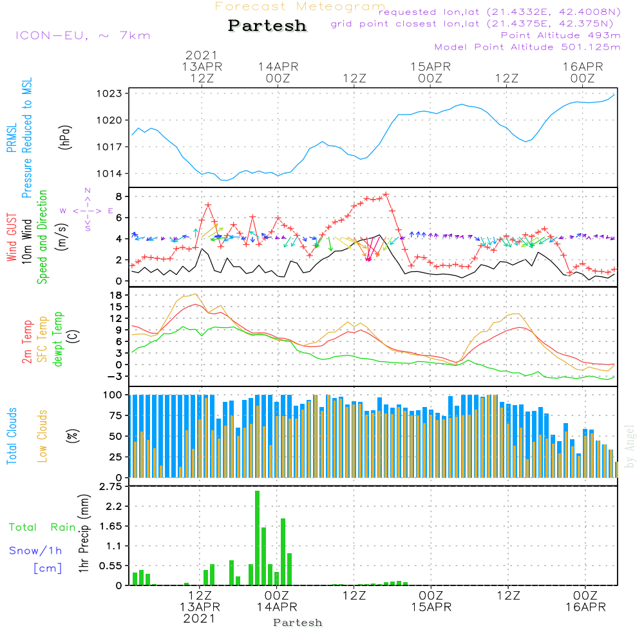Screen dimensions: 644x644
Task: Click the wind gust peak marker above 8
Action: 386,194
